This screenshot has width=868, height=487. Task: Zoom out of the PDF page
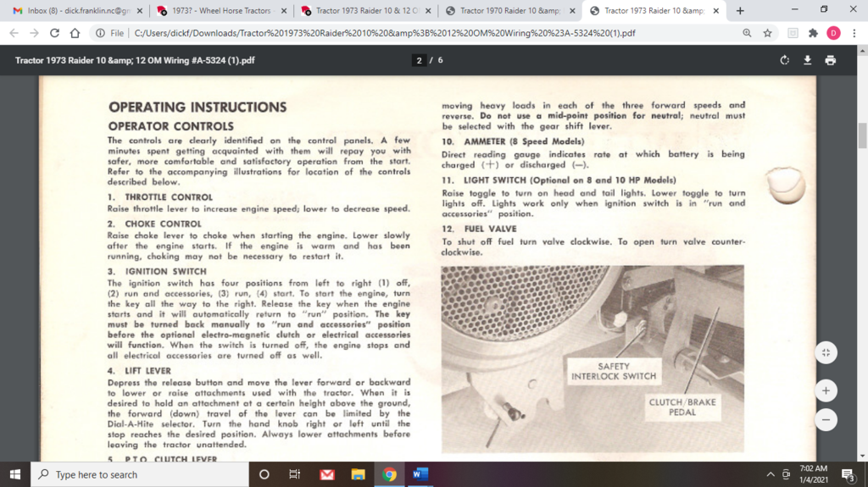click(826, 420)
